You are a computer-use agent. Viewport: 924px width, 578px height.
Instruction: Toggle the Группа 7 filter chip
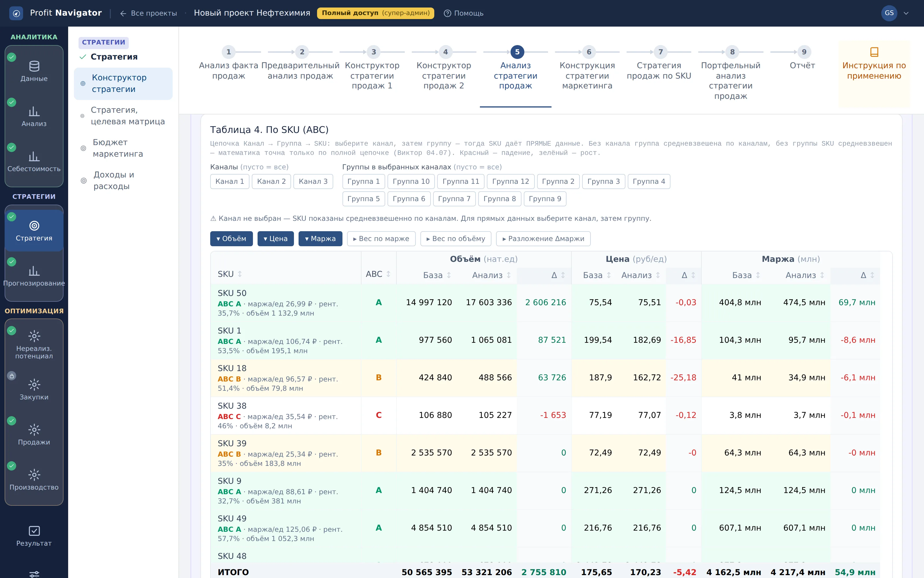point(454,199)
